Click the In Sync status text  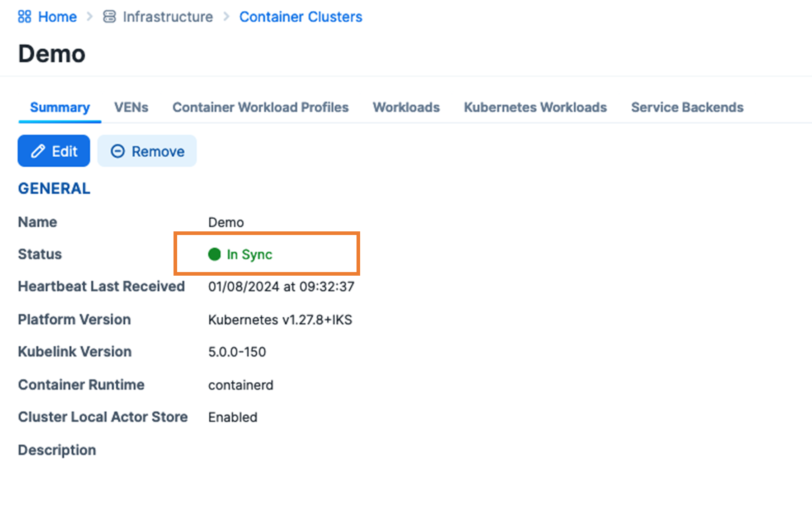[x=249, y=254]
